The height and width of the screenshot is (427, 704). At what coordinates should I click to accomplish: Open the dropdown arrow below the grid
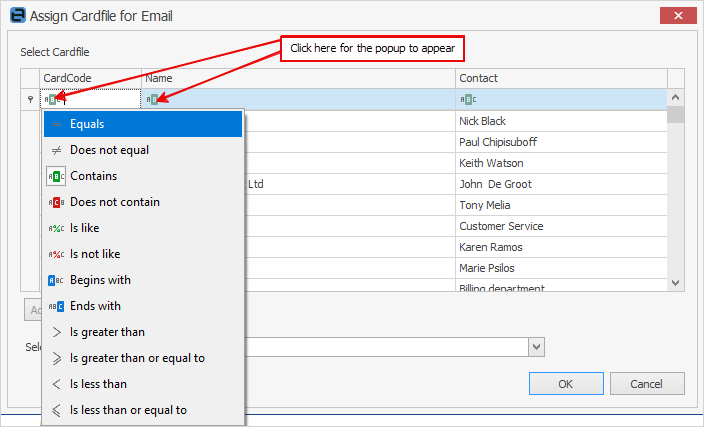click(537, 347)
